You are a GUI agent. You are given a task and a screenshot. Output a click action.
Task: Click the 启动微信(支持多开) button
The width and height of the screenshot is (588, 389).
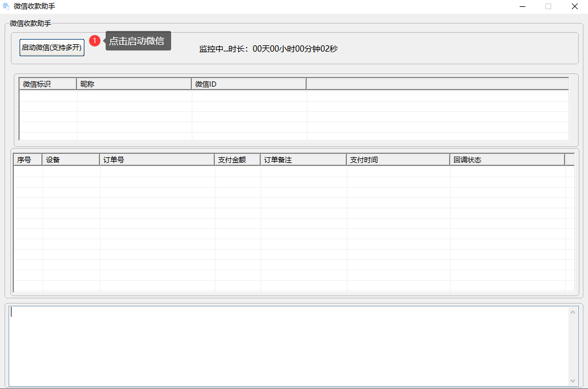[52, 48]
